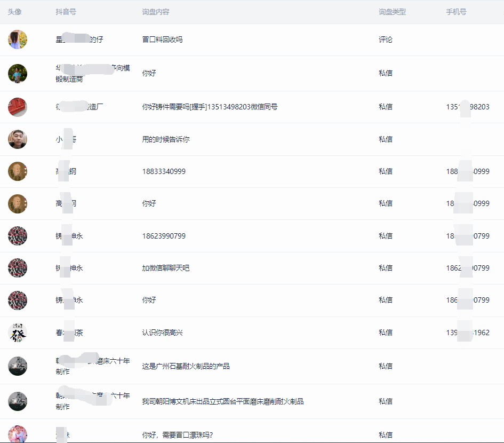Click the 评论 inquiry type cell
Viewport: 504px width, 443px height.
point(386,39)
